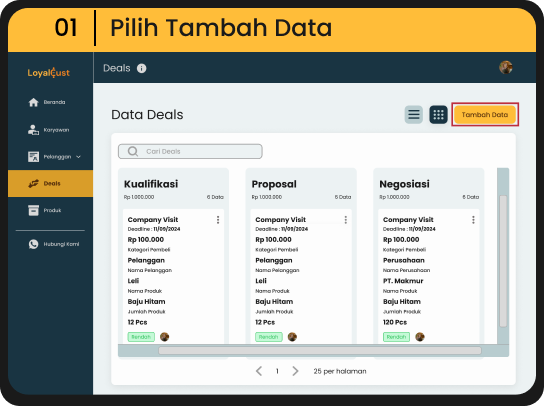Open the 25 per halaman selector

click(340, 371)
